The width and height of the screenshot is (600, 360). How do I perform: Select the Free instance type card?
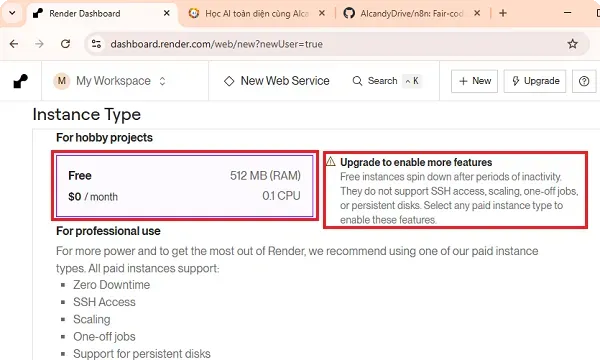coord(185,186)
